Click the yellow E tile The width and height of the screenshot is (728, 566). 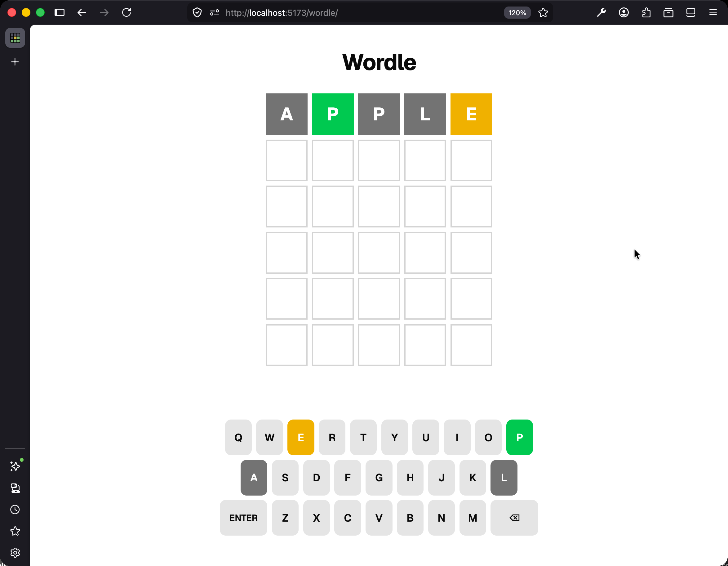point(471,114)
